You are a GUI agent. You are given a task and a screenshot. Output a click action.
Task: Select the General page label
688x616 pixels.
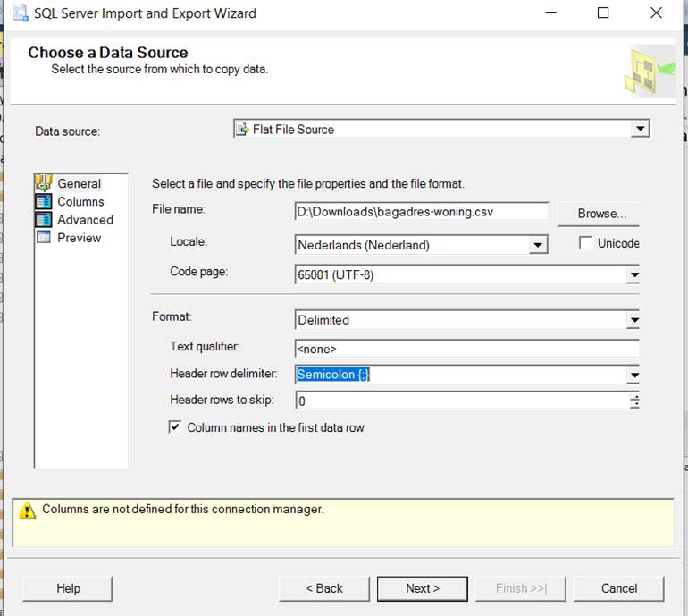coord(79,183)
